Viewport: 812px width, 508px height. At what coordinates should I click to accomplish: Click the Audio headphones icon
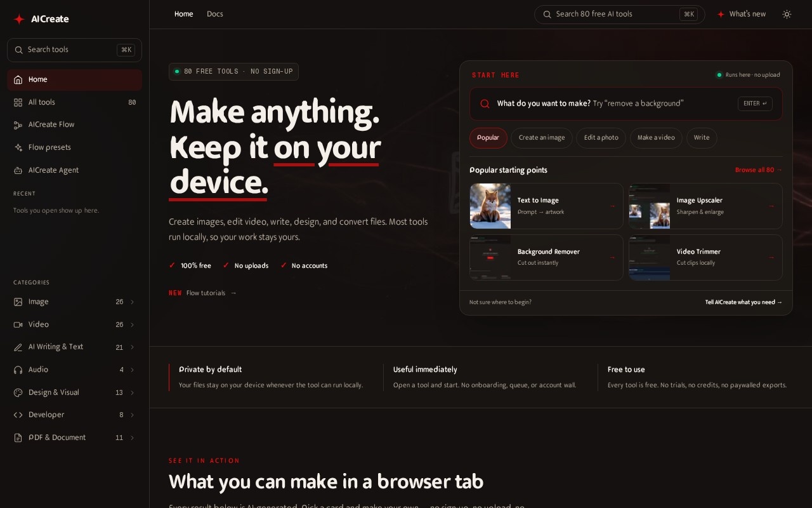pyautogui.click(x=18, y=370)
